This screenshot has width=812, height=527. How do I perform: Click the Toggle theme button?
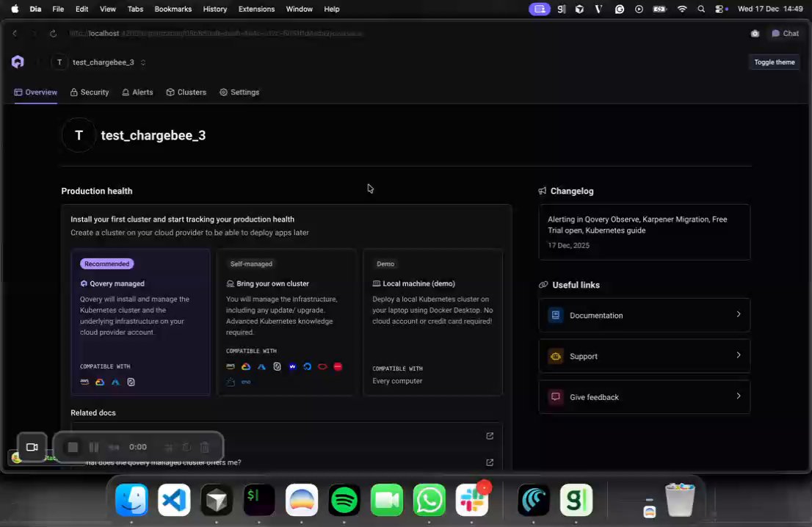point(775,62)
